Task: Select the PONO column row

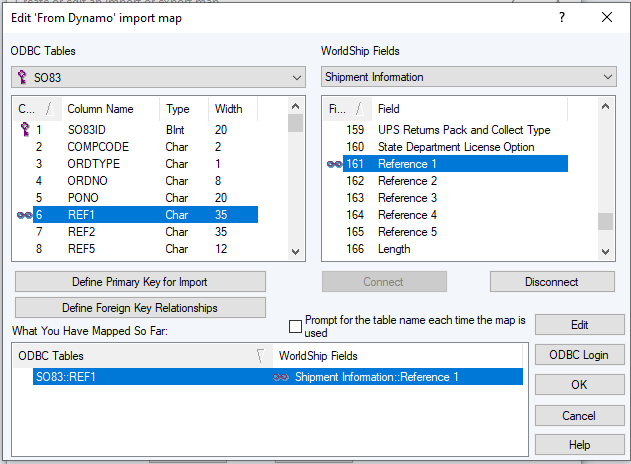Action: point(137,198)
